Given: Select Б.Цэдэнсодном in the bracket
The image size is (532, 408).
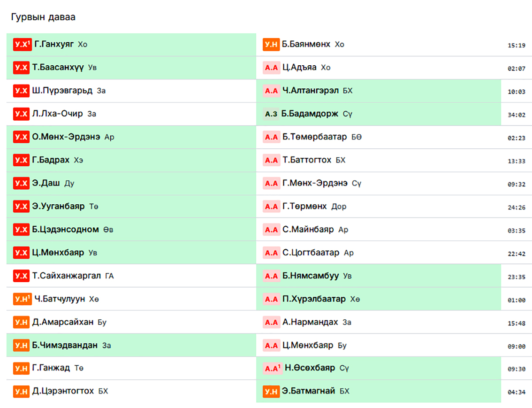Looking at the screenshot, I should (x=65, y=230).
